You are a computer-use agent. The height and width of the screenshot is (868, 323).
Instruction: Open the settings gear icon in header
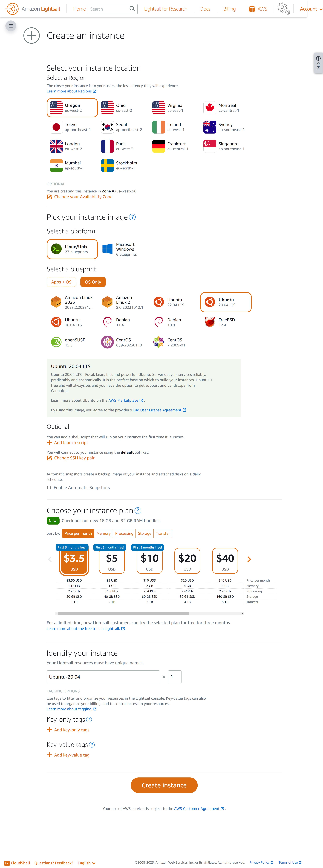click(283, 8)
